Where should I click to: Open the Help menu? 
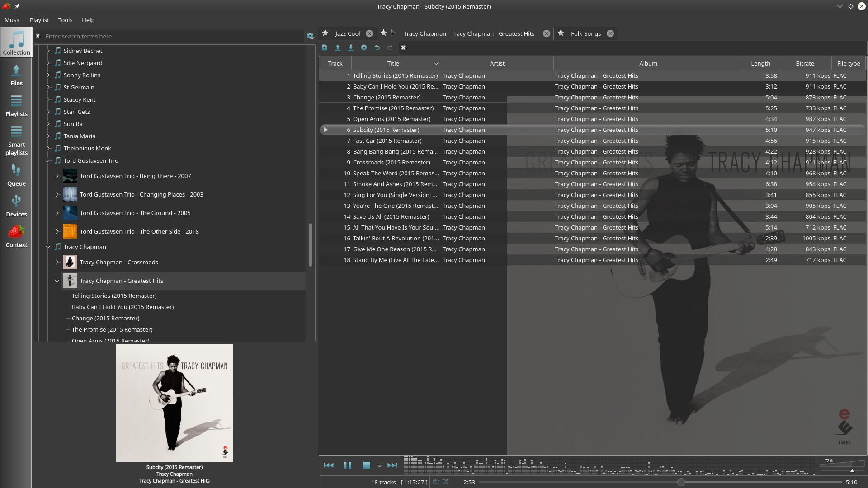tap(88, 20)
